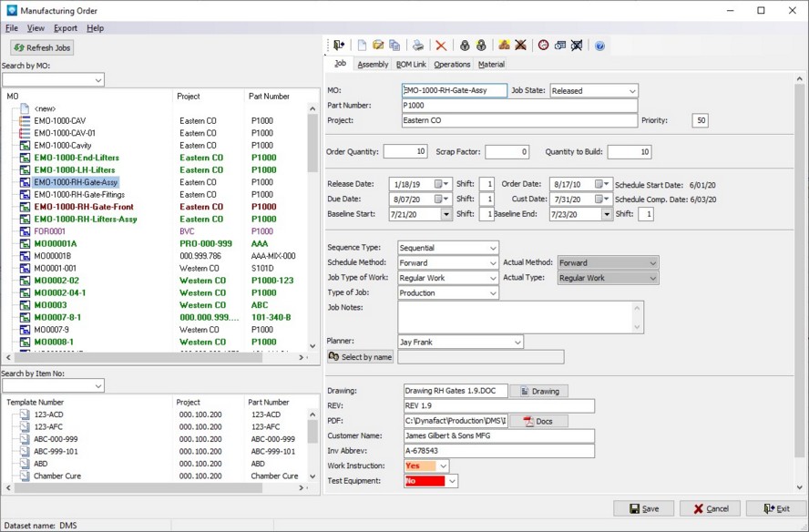Screen dimensions: 809x532
Task: Click the Select by name button
Action: click(x=360, y=357)
